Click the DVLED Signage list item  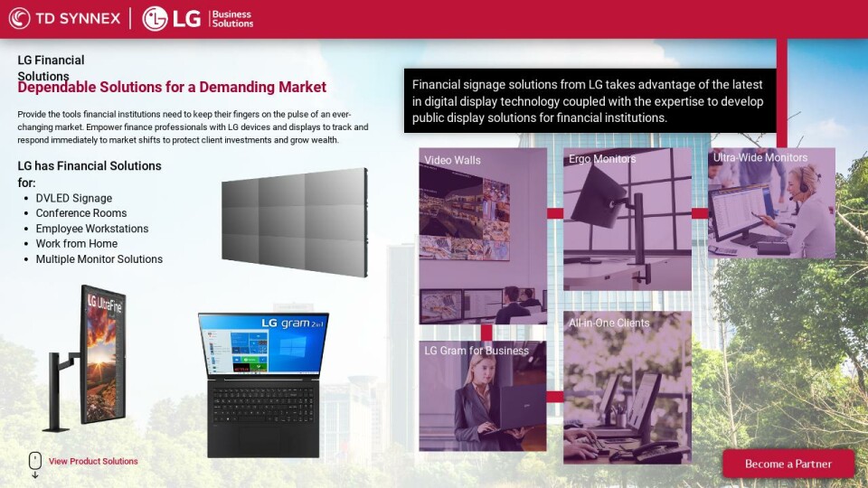(x=74, y=199)
